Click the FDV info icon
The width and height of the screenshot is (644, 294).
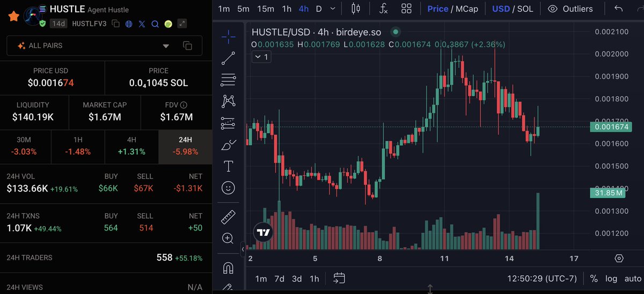(184, 105)
